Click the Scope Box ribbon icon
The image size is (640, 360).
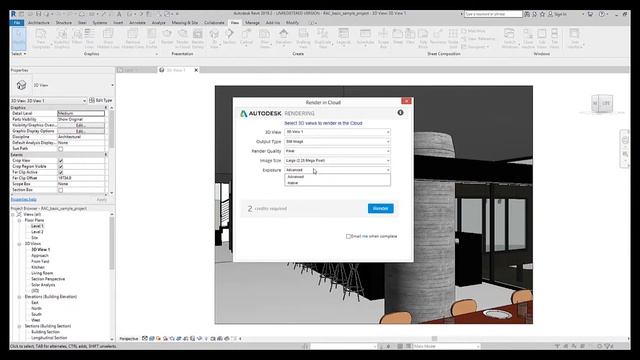pos(383,38)
